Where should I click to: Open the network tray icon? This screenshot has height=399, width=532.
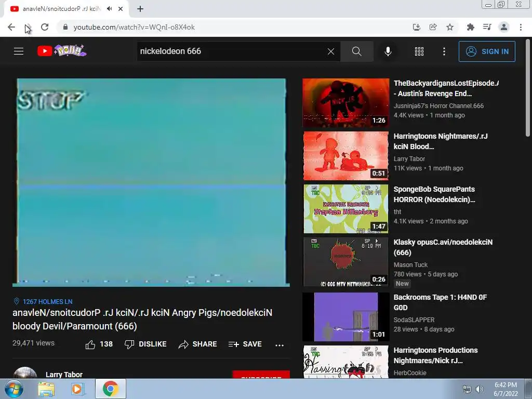pyautogui.click(x=467, y=390)
